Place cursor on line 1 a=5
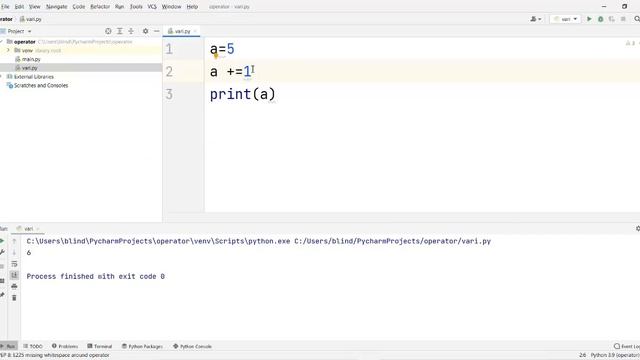Viewport: 640px width, 360px height. (222, 49)
